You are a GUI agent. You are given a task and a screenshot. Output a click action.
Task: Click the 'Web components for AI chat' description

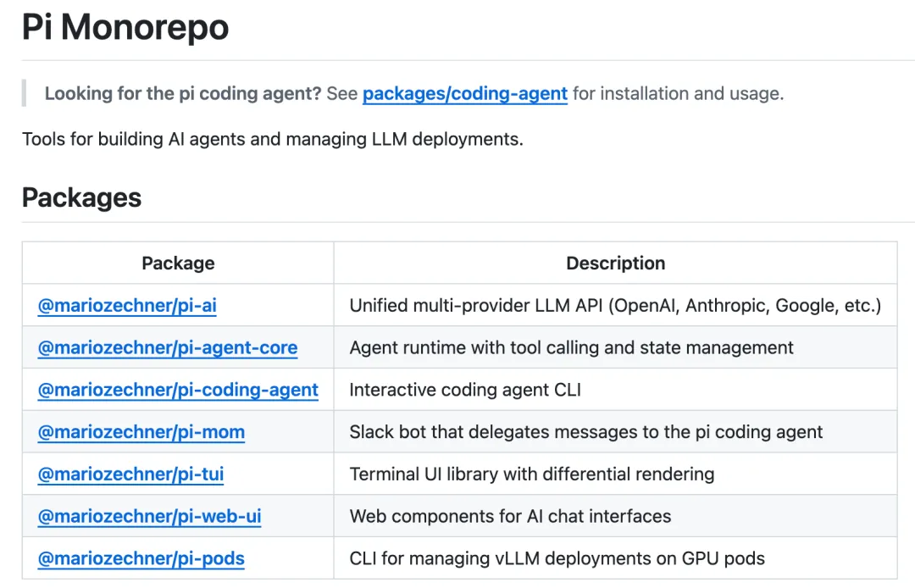click(510, 516)
